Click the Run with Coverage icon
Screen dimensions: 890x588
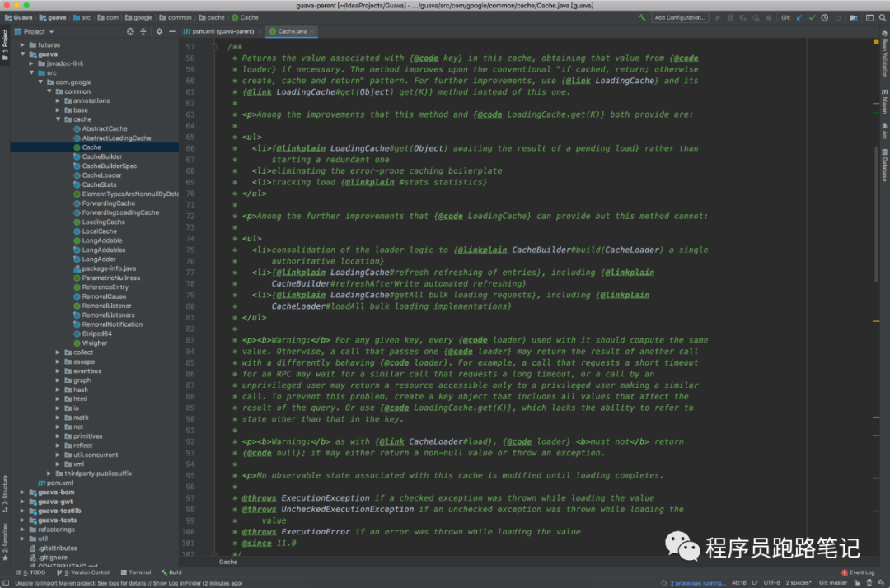point(743,17)
